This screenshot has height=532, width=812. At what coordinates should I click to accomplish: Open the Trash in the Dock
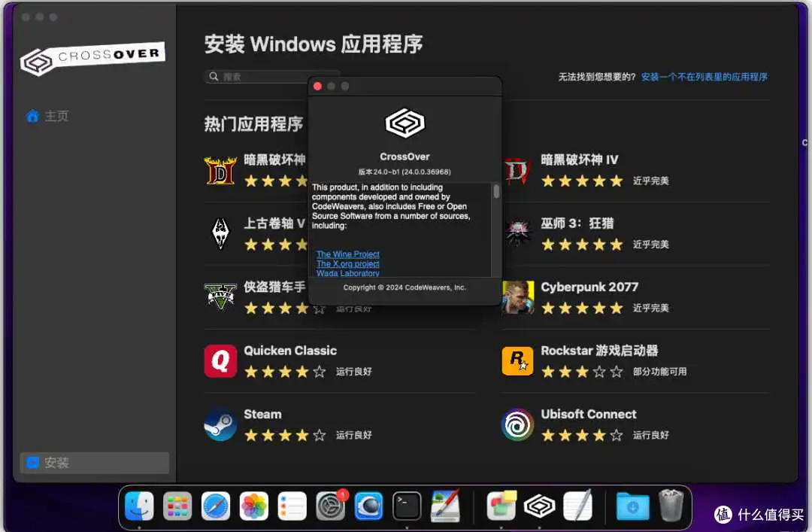(x=671, y=506)
